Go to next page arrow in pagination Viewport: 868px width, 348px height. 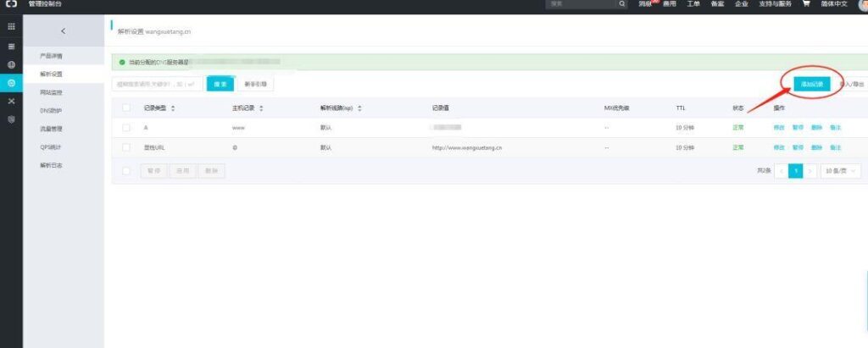pyautogui.click(x=810, y=172)
